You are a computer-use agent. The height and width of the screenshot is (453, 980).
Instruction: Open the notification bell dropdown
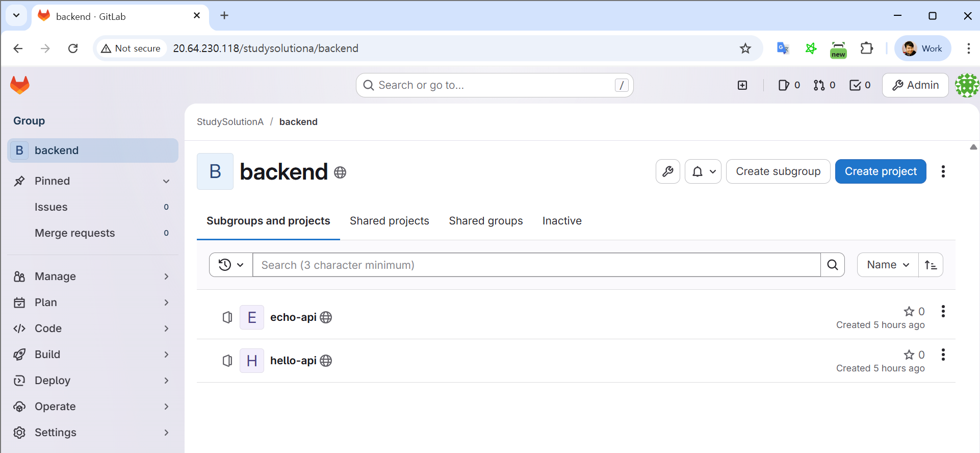click(x=703, y=171)
